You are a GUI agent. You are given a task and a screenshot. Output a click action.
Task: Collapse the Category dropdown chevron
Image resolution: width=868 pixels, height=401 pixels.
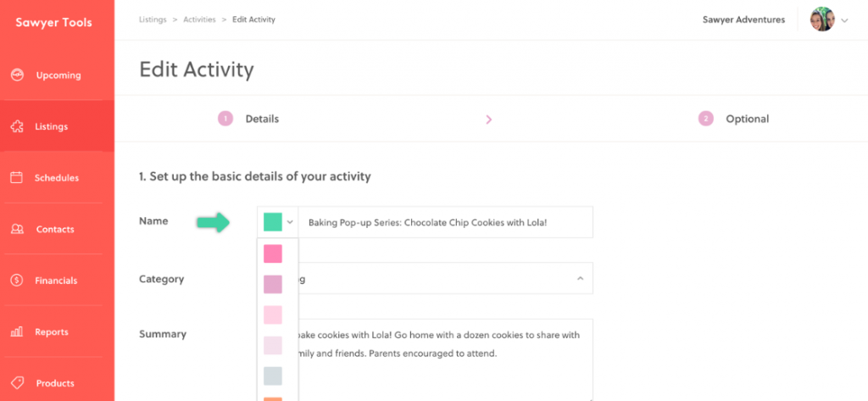tap(580, 278)
